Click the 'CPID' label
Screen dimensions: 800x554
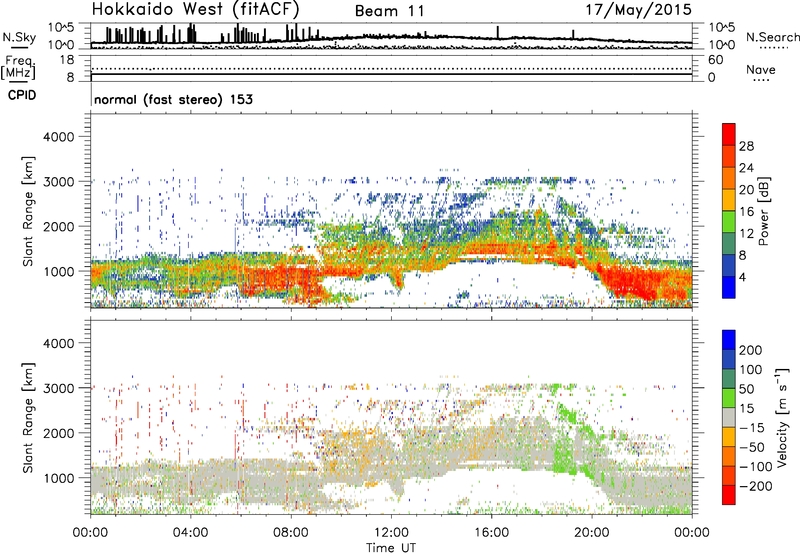(22, 95)
